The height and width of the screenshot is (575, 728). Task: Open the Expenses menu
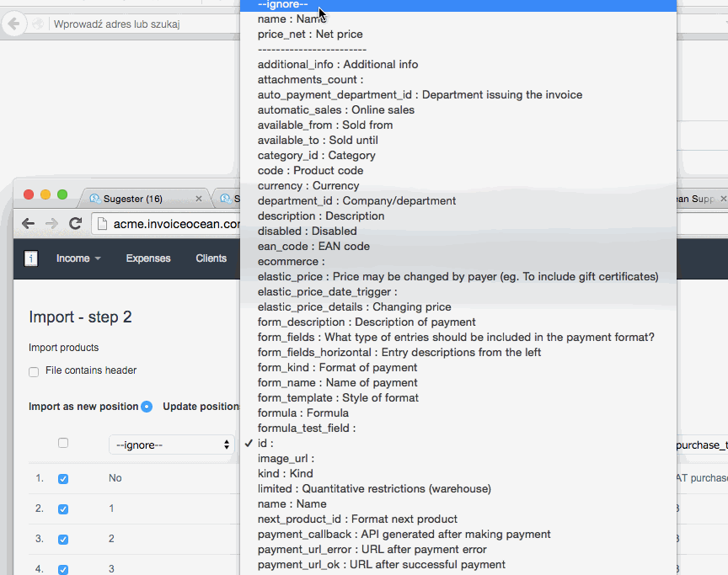pyautogui.click(x=148, y=258)
